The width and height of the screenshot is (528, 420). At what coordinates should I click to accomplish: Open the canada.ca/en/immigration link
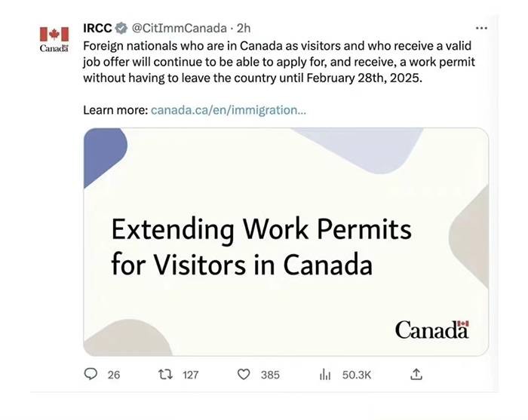[x=229, y=110]
